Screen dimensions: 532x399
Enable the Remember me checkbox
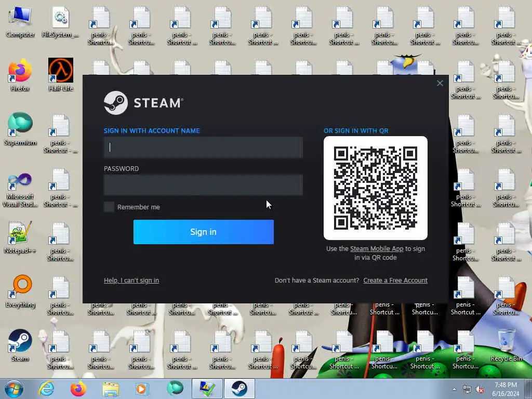pos(109,207)
